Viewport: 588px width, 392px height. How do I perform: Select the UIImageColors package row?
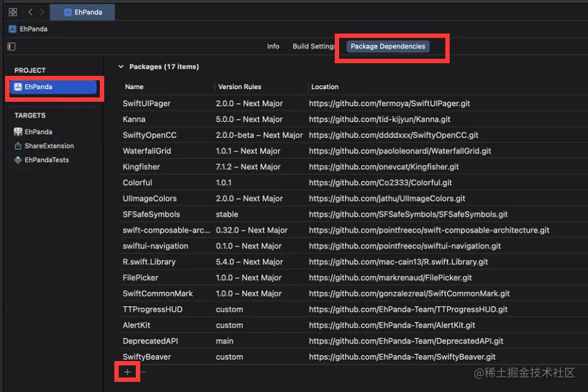point(352,199)
